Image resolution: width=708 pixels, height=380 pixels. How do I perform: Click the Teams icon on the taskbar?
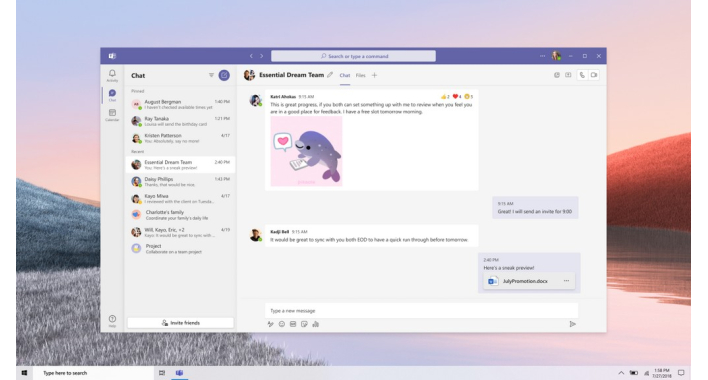point(179,373)
